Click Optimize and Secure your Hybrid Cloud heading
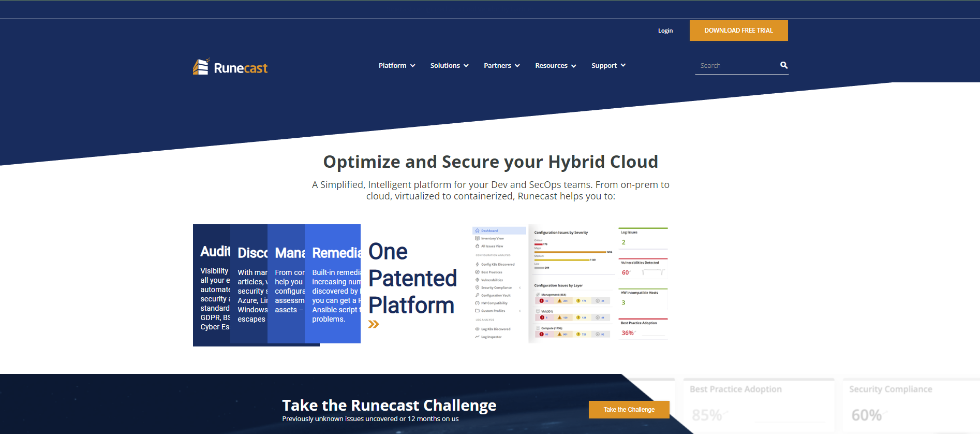Viewport: 980px width, 434px height. click(491, 162)
